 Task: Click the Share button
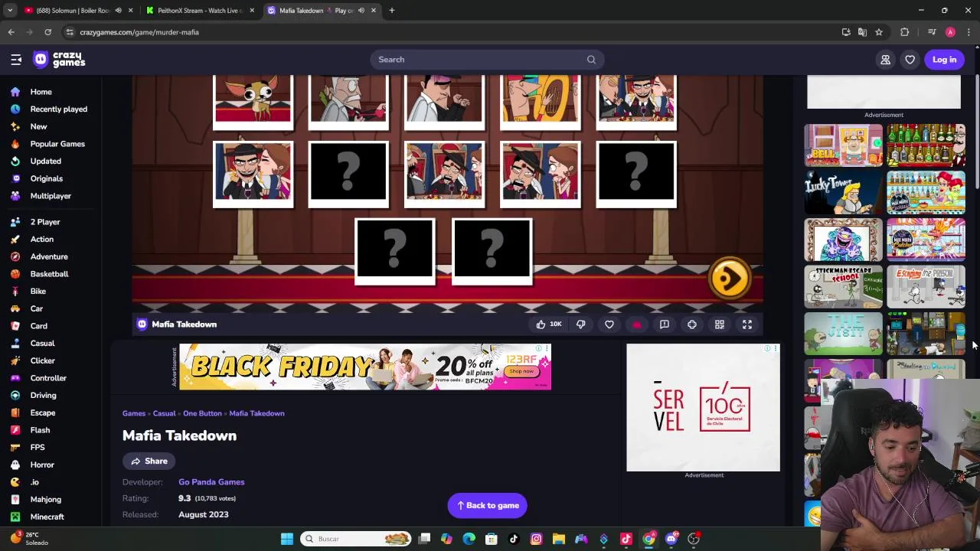pyautogui.click(x=149, y=461)
